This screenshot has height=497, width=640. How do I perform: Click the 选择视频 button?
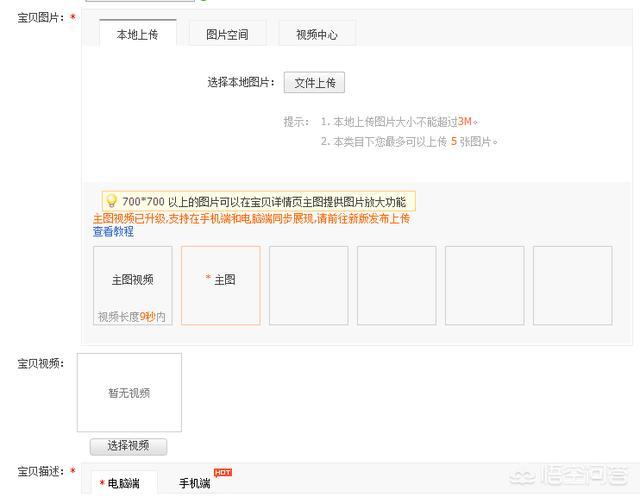coord(128,446)
